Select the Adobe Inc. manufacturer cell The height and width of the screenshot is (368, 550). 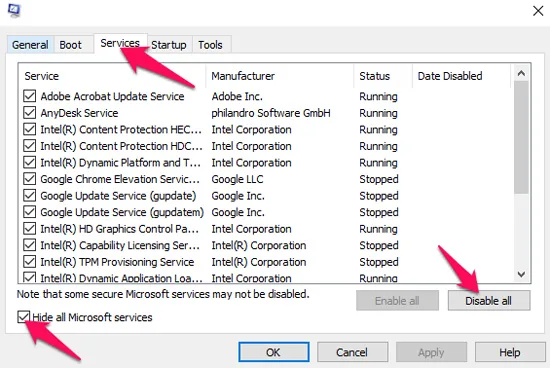pyautogui.click(x=237, y=96)
